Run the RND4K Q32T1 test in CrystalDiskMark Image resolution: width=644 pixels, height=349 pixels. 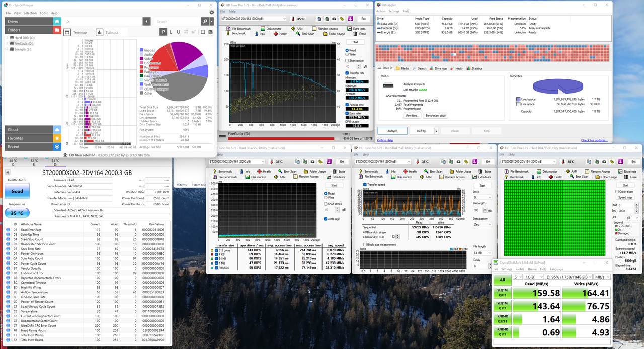(503, 319)
